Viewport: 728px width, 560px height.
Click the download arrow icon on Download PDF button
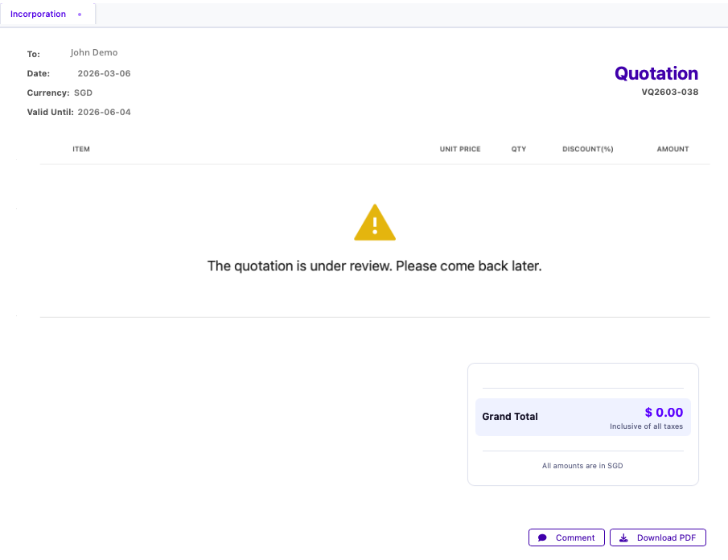(x=623, y=537)
